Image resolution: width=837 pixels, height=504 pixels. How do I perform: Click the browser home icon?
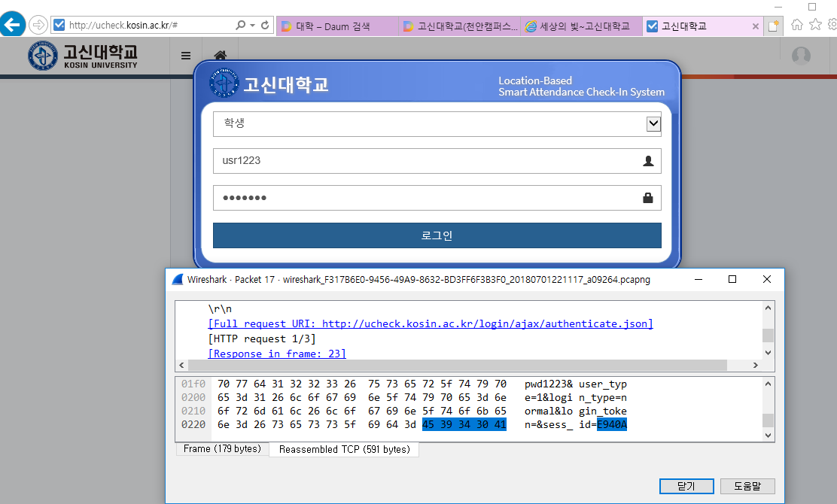coord(797,25)
